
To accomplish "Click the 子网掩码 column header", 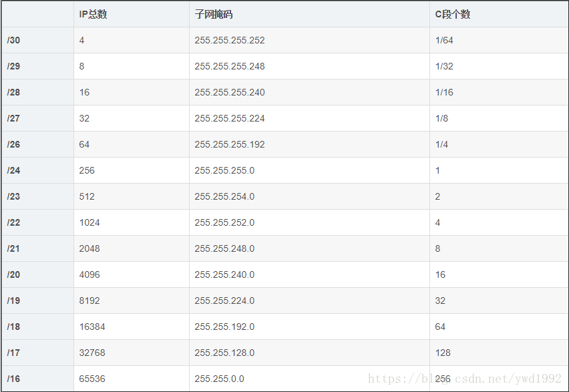I will pyautogui.click(x=214, y=14).
